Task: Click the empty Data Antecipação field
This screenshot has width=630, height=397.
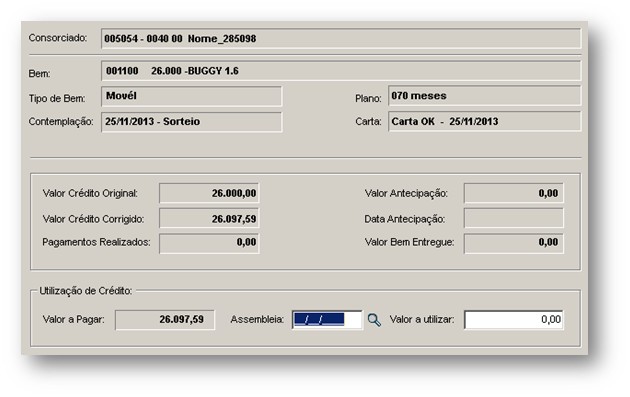Action: 513,219
